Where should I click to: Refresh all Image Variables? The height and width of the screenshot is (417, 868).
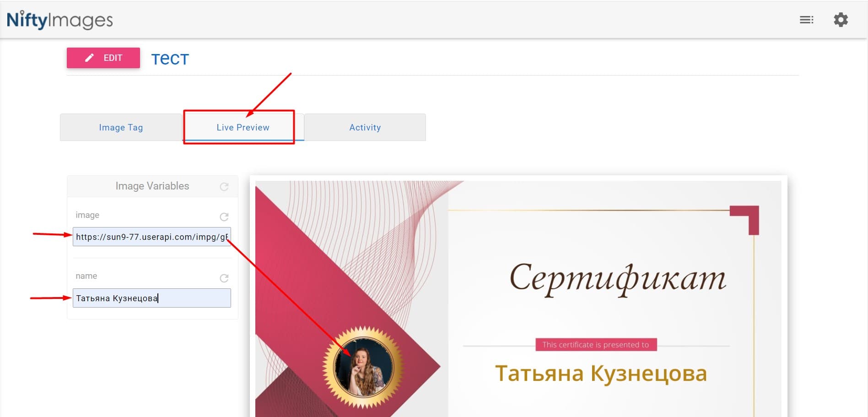pos(224,186)
